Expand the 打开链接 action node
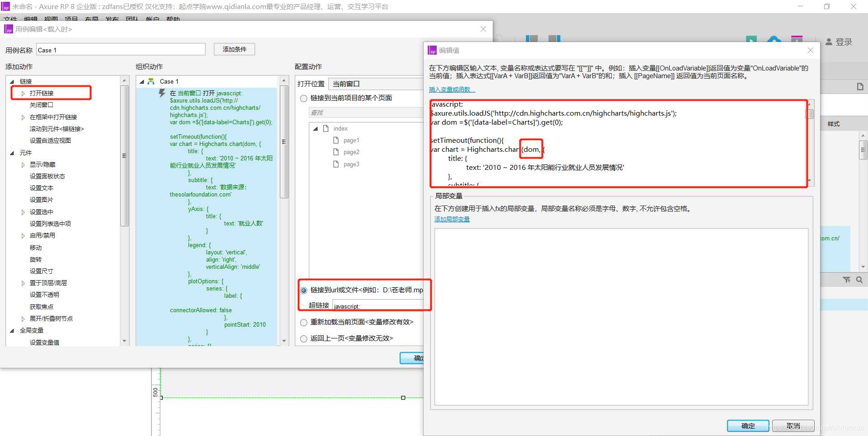The image size is (868, 436). point(23,93)
